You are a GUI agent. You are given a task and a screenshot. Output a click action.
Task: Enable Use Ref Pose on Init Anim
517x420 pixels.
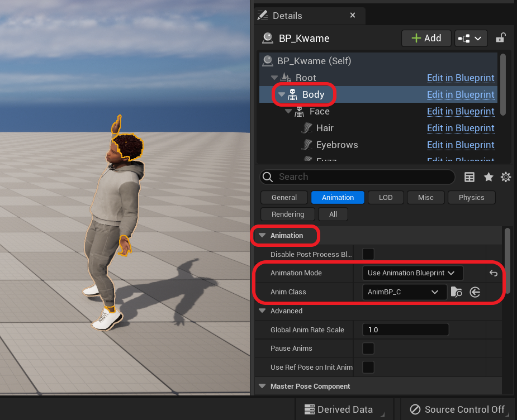tap(368, 367)
